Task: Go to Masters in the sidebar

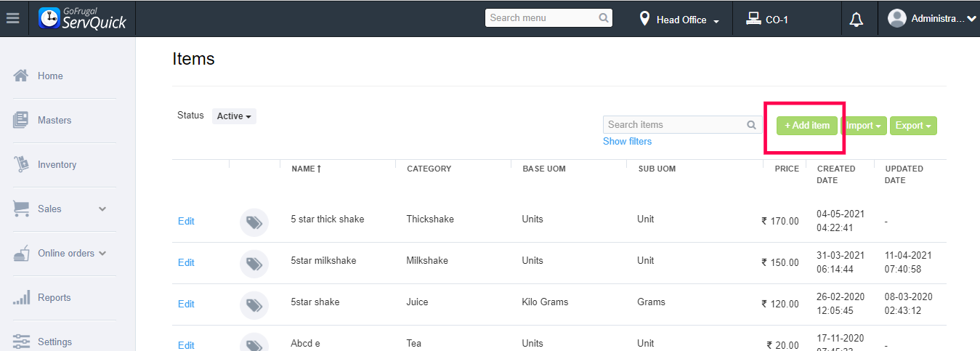Action: click(54, 121)
